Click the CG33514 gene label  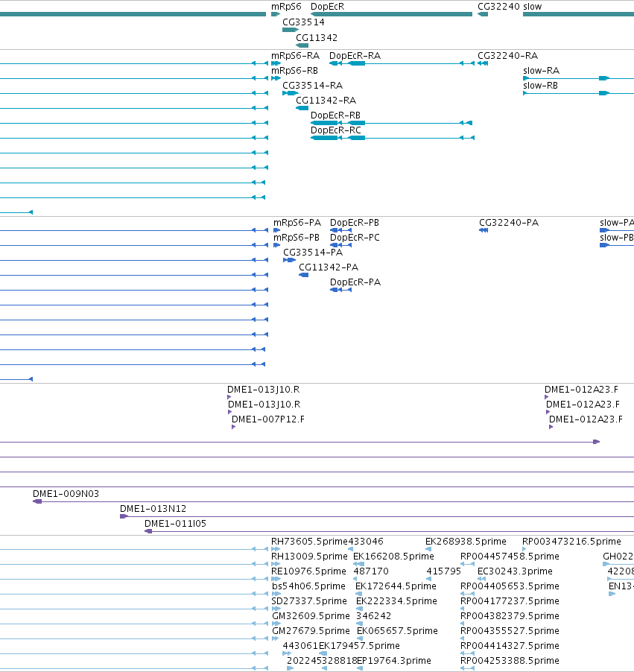[x=303, y=22]
